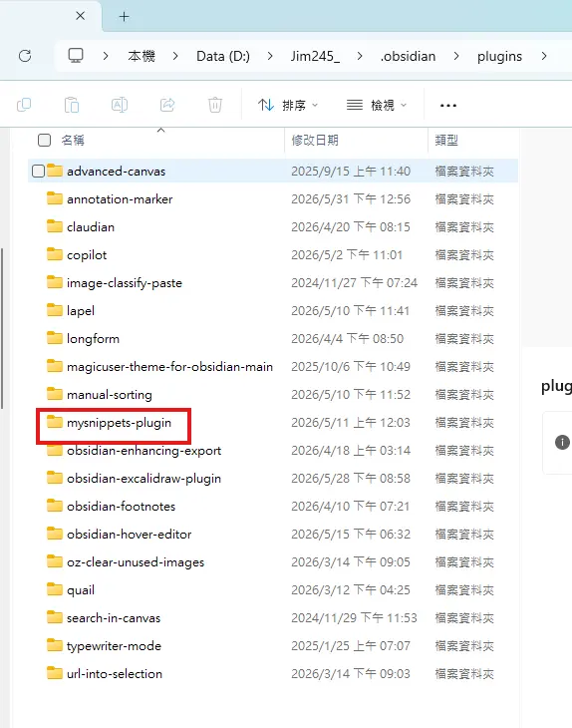Click the url-into-selection folder icon
This screenshot has width=572, height=728.
[x=55, y=673]
